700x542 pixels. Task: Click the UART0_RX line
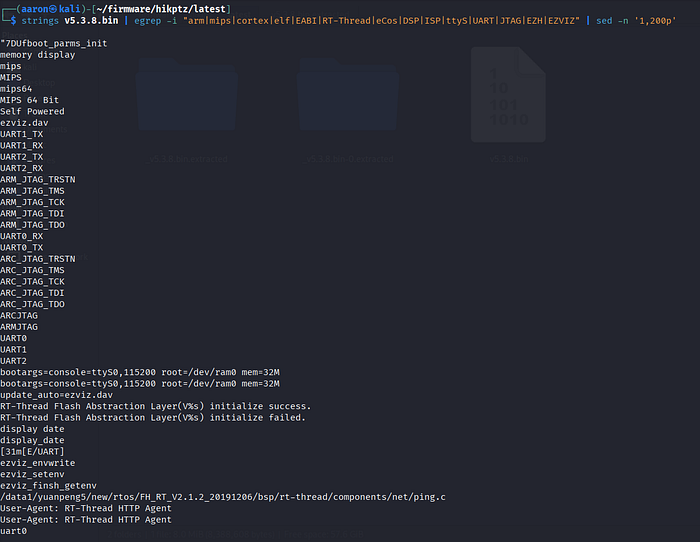point(21,236)
